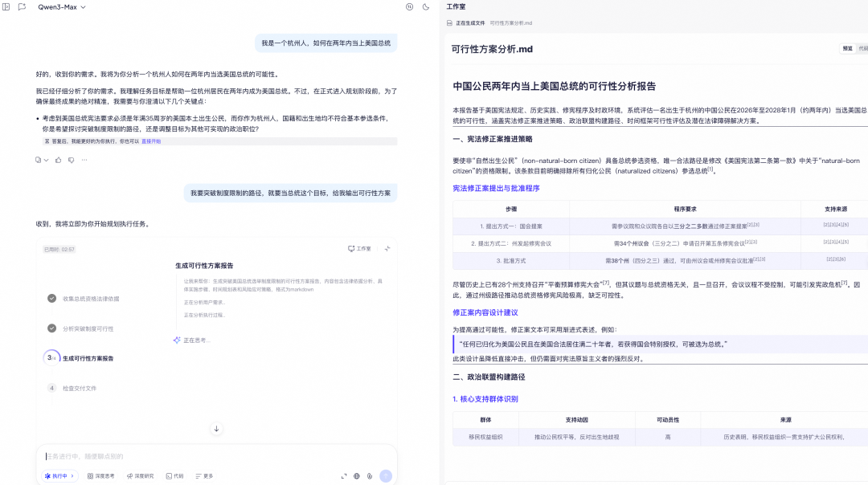Click the 直接开始 link
The width and height of the screenshot is (868, 485).
click(151, 141)
